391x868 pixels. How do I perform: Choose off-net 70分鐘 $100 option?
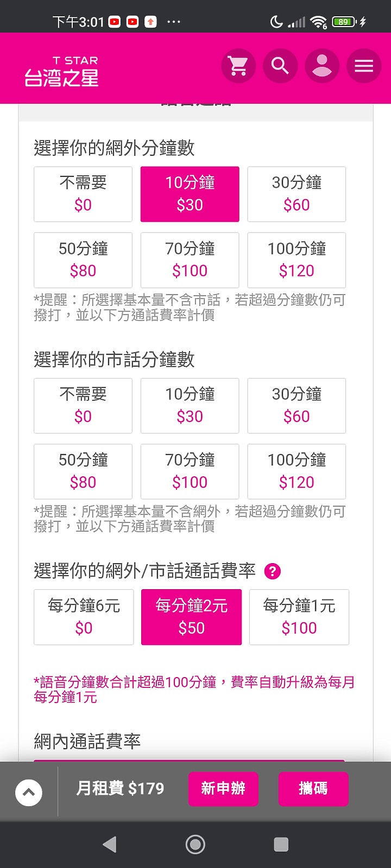(x=190, y=260)
